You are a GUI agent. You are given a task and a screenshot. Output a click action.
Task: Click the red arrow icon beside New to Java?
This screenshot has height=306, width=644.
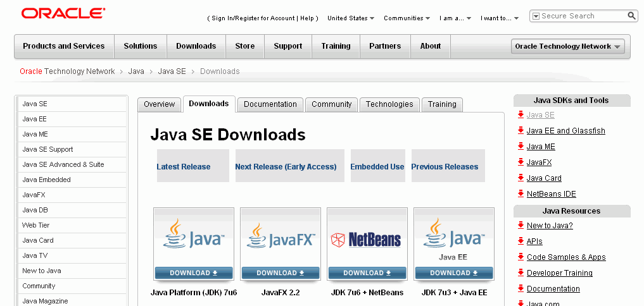[x=521, y=225]
